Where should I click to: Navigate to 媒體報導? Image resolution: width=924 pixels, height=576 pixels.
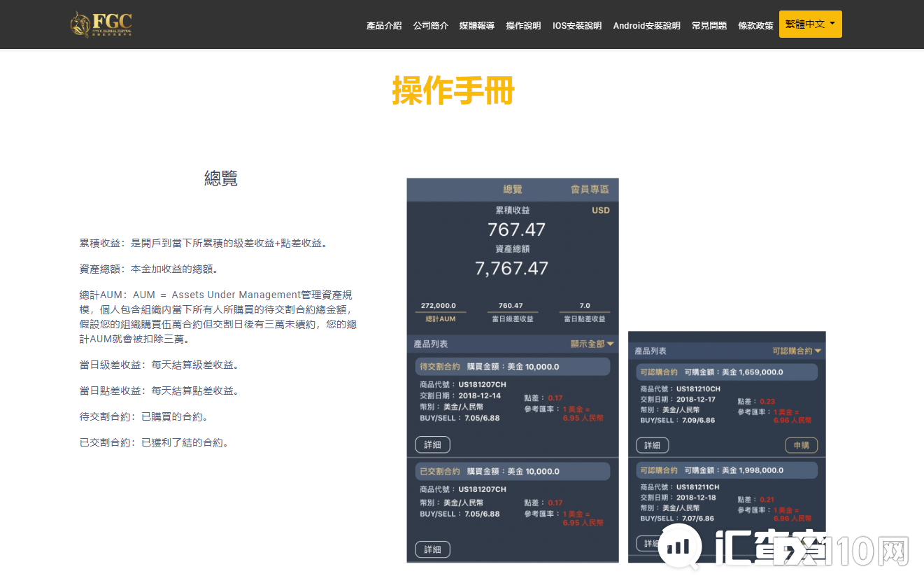click(476, 24)
